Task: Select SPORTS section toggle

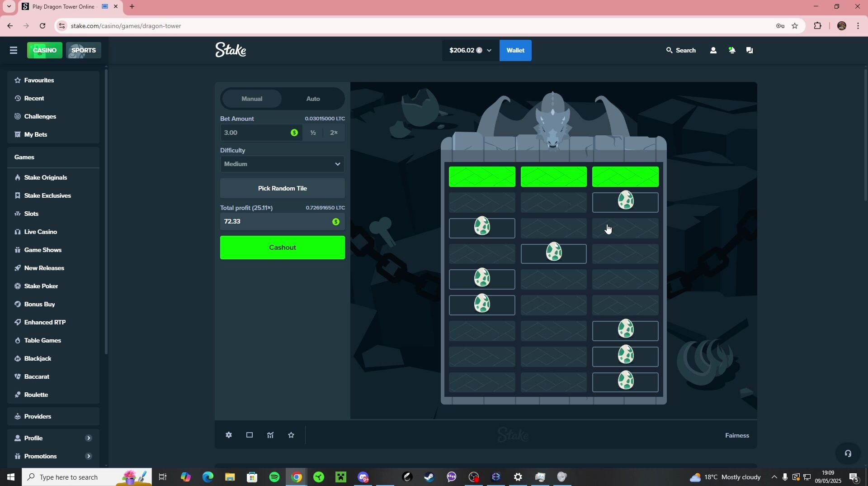Action: click(x=84, y=50)
